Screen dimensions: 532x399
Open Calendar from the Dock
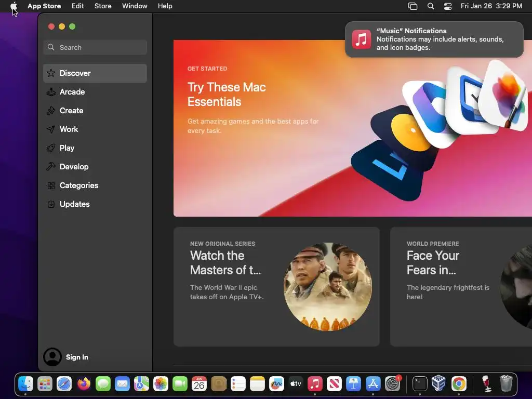click(199, 384)
